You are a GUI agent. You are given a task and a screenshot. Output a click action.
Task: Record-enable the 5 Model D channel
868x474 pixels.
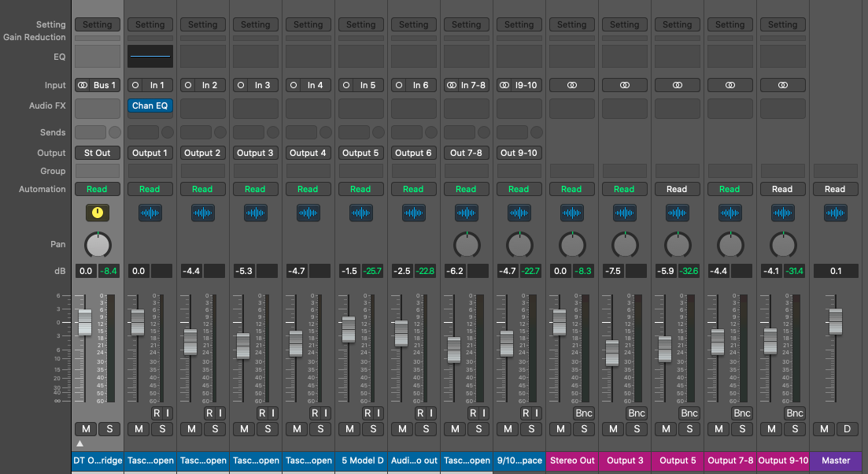point(367,413)
